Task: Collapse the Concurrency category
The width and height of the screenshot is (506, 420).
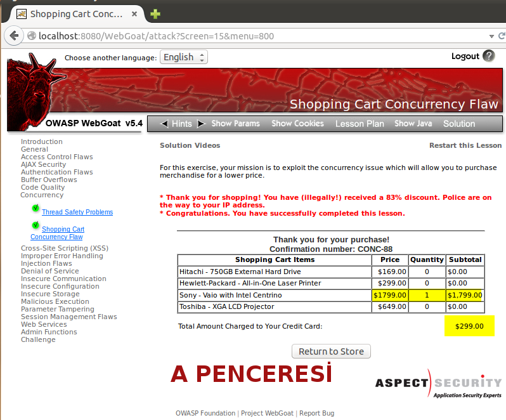Action: pyautogui.click(x=42, y=195)
